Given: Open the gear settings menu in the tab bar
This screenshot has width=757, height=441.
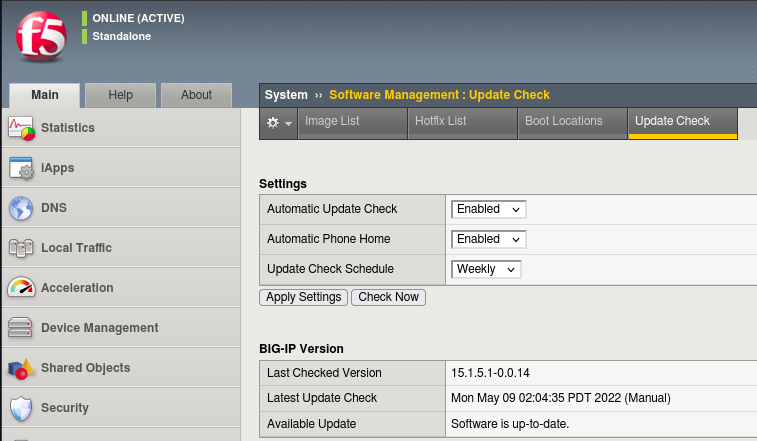Looking at the screenshot, I should [279, 123].
